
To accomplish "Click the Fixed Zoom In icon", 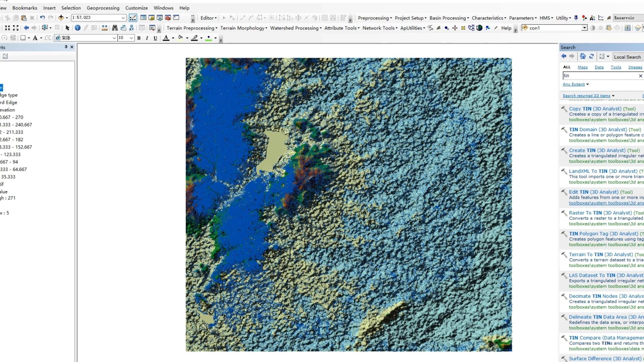I will click(7, 28).
